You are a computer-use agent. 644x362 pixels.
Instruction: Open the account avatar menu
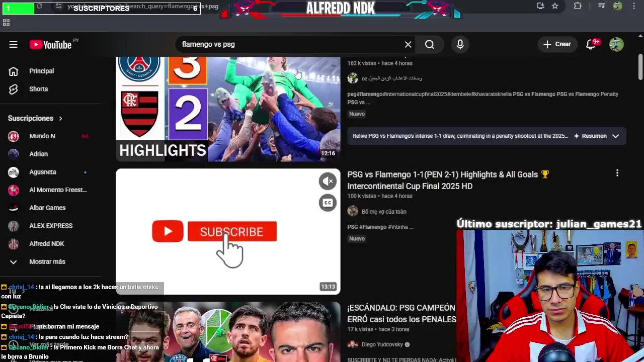pyautogui.click(x=616, y=45)
